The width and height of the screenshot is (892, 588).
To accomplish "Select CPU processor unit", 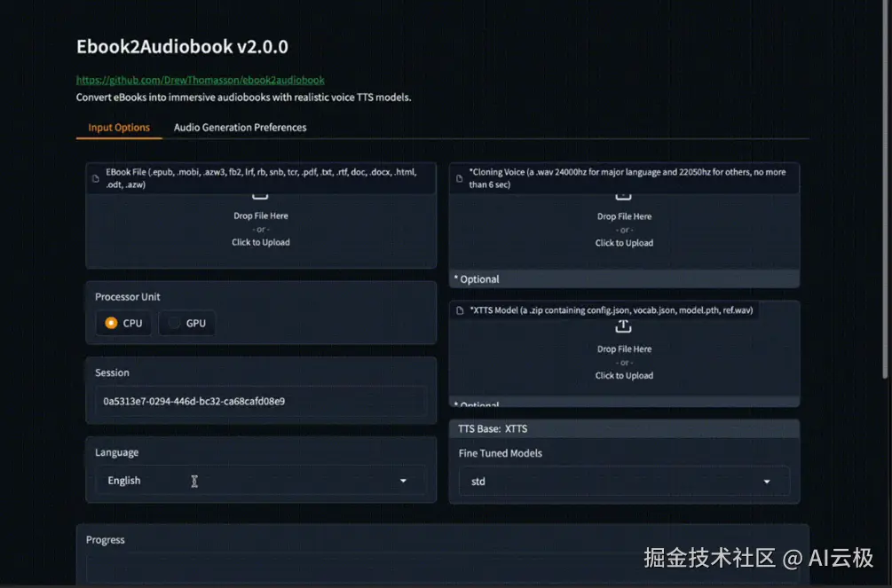I will pyautogui.click(x=123, y=323).
